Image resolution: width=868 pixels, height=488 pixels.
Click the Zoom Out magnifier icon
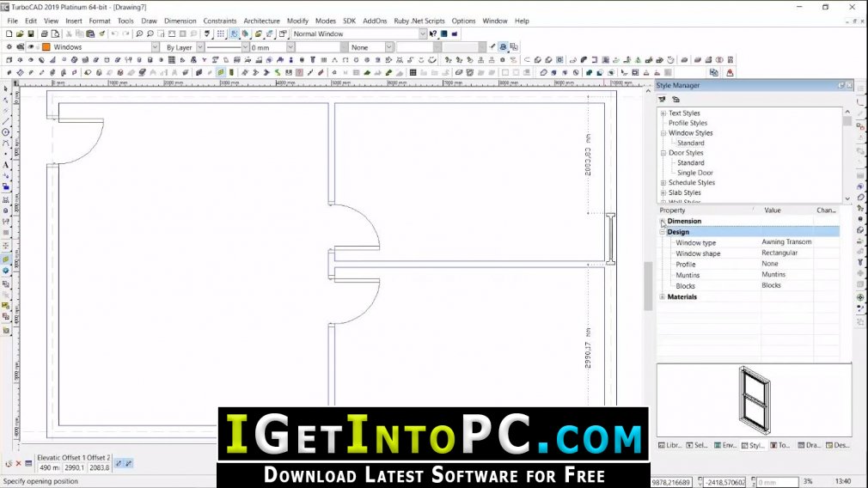click(x=150, y=34)
